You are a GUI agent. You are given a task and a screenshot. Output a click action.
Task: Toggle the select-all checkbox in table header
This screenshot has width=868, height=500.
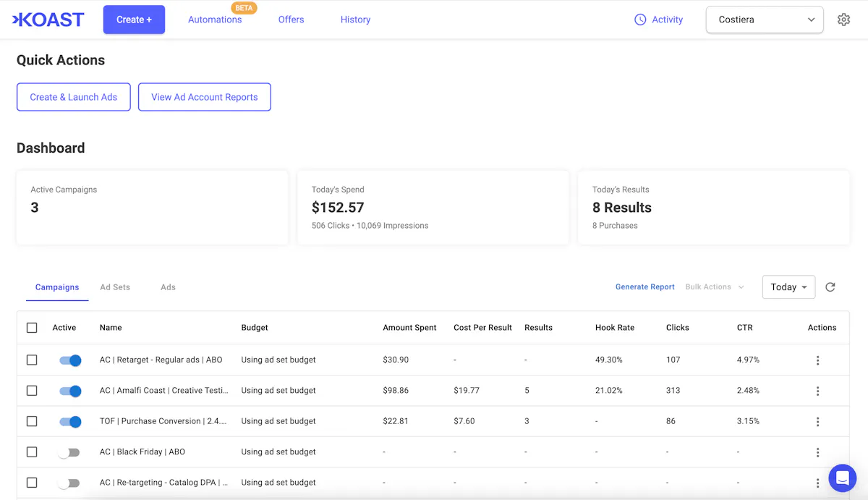32,328
